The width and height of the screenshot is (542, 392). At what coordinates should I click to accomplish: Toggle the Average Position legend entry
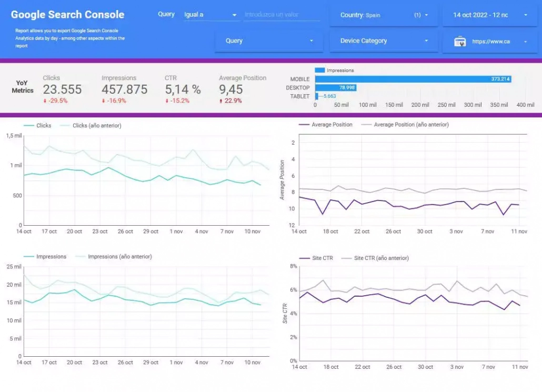[326, 125]
